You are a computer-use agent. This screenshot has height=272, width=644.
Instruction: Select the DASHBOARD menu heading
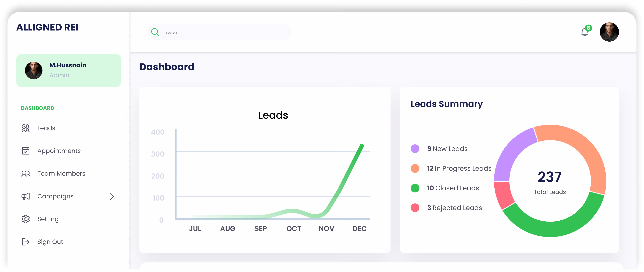pyautogui.click(x=37, y=108)
